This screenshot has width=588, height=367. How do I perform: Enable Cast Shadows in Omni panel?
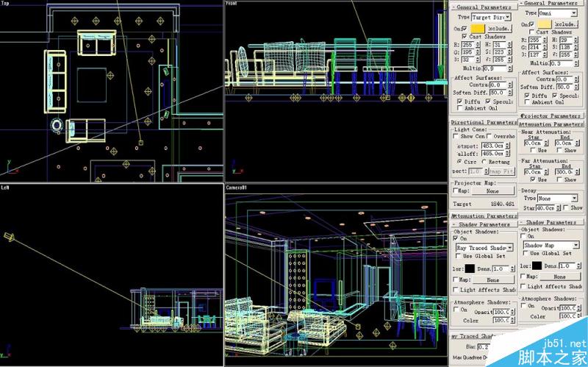531,32
